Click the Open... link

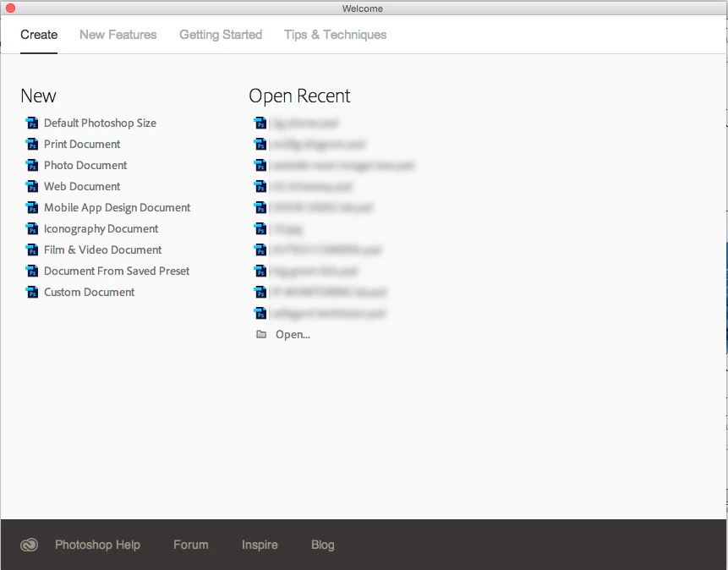[293, 335]
